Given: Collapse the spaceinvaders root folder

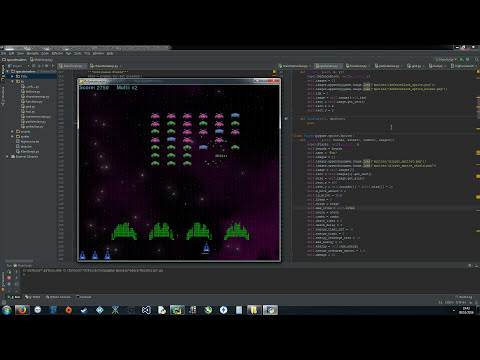Looking at the screenshot, I should coord(8,71).
